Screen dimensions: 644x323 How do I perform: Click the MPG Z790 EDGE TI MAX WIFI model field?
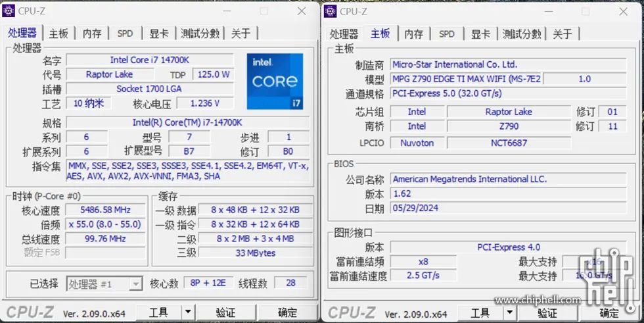467,79
